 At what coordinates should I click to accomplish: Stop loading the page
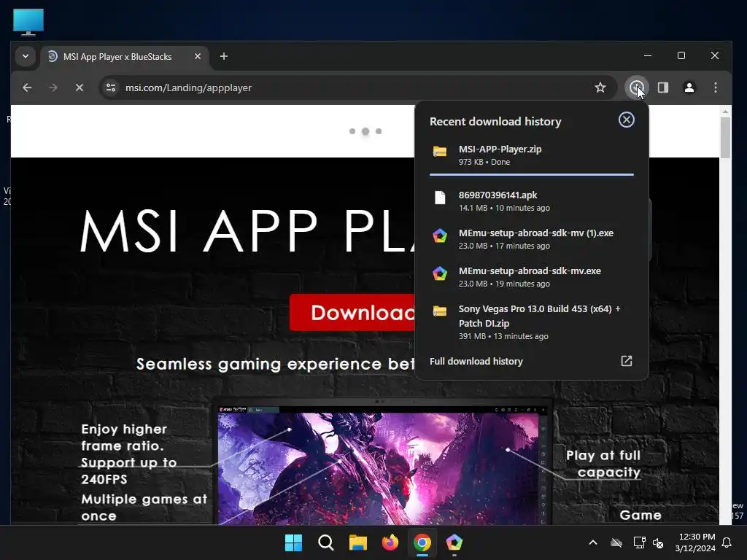pyautogui.click(x=80, y=87)
